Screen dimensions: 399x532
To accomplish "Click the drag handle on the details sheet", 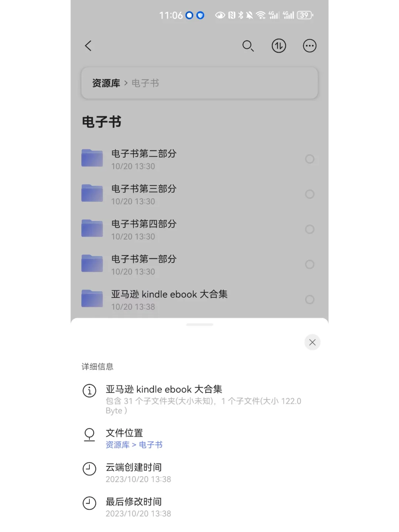I will tap(199, 325).
